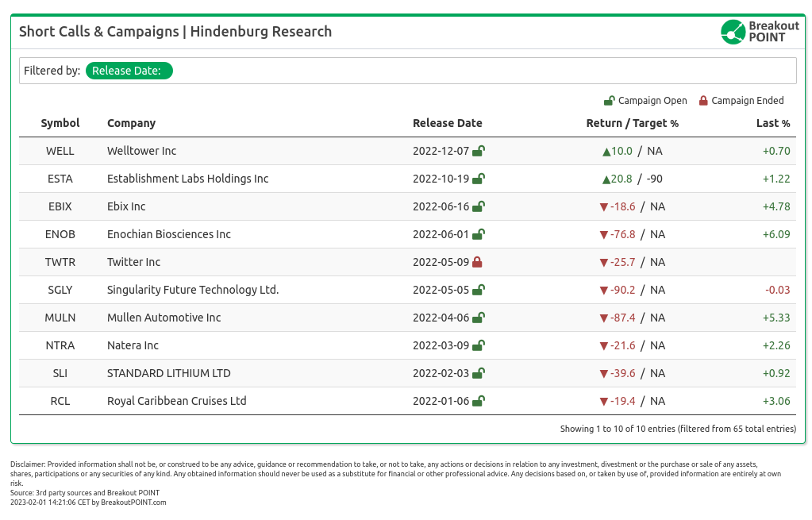Viewport: 812px width, 520px height.
Task: Select the WELL symbol cell
Action: [60, 151]
